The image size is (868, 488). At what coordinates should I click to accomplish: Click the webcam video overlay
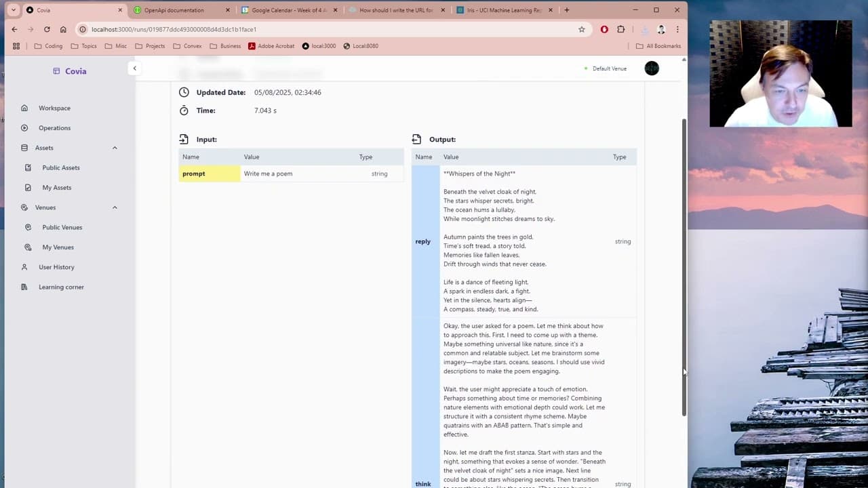781,74
